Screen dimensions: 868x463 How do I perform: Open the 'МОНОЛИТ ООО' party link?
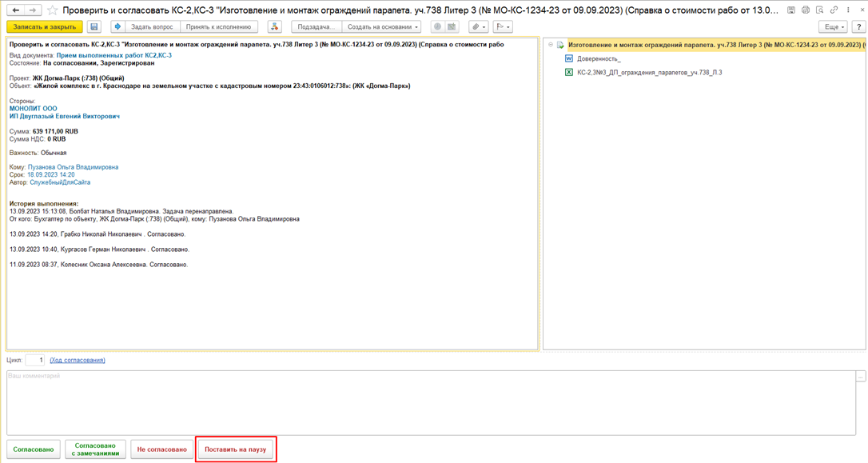pos(34,109)
